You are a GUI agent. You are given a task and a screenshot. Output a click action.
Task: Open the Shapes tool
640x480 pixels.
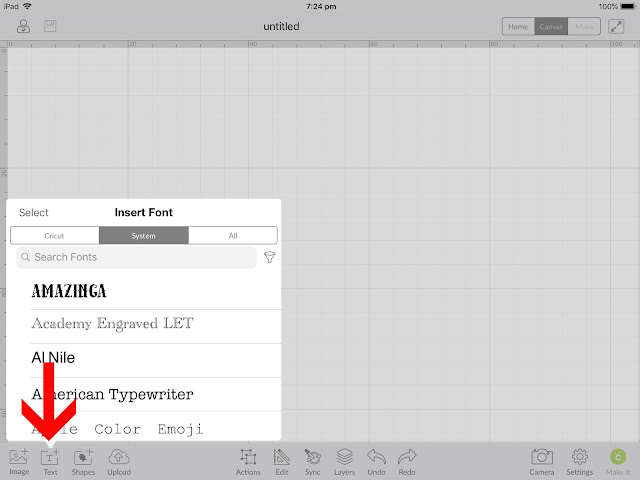click(x=83, y=462)
